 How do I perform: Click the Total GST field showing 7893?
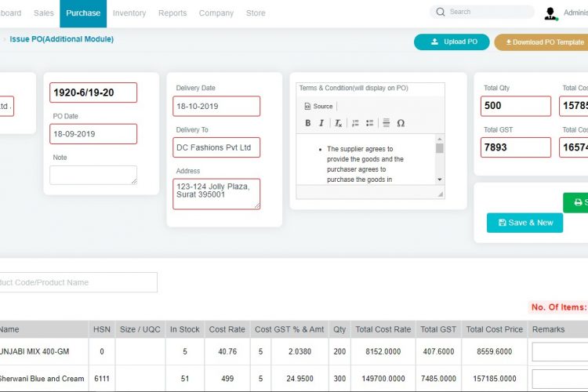pyautogui.click(x=516, y=147)
